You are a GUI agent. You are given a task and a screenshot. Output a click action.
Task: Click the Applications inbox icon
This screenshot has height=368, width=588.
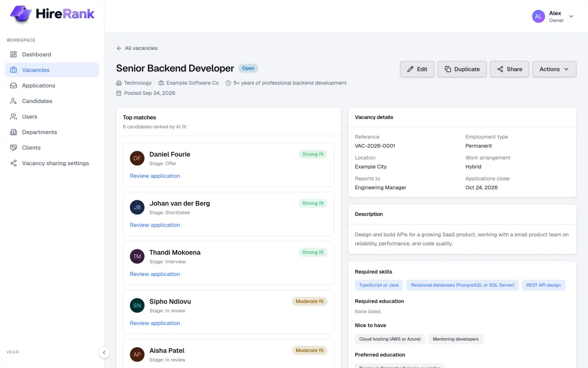point(13,86)
